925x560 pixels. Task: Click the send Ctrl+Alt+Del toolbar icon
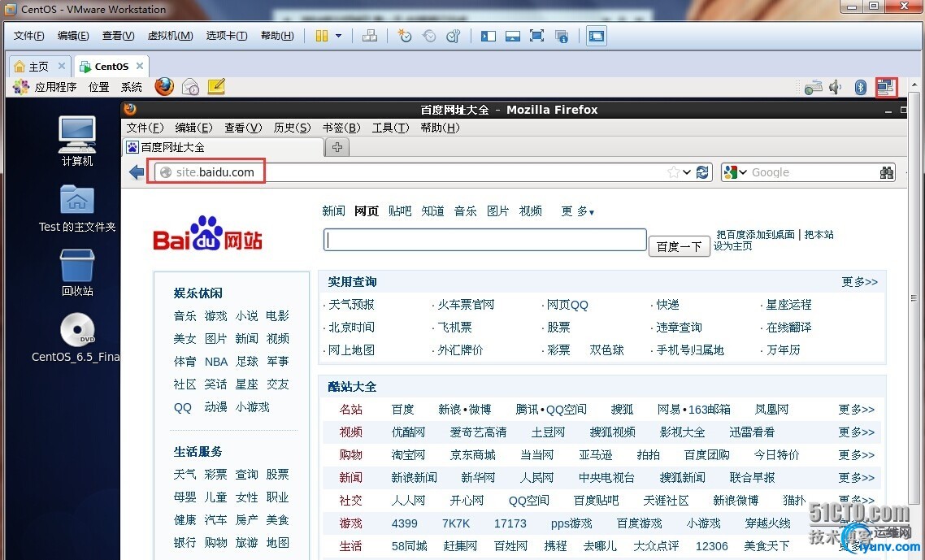[x=370, y=36]
